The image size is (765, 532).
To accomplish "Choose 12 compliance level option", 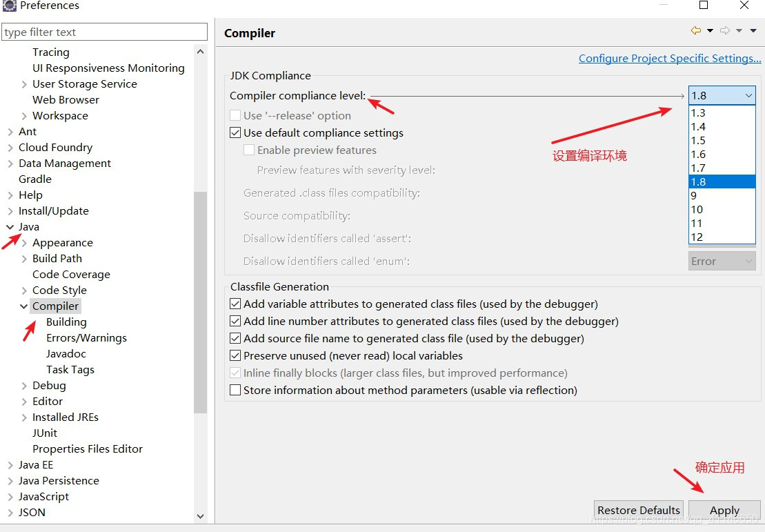I will pos(722,237).
